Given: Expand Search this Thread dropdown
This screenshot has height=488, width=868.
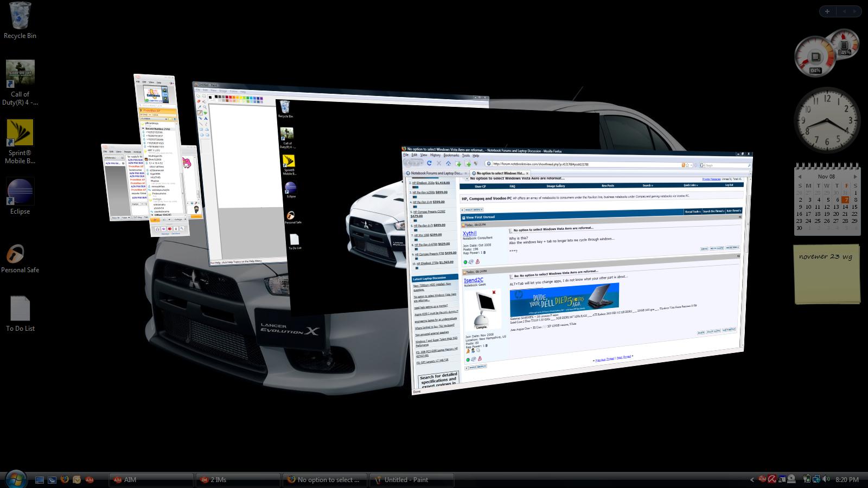Looking at the screenshot, I should point(713,211).
